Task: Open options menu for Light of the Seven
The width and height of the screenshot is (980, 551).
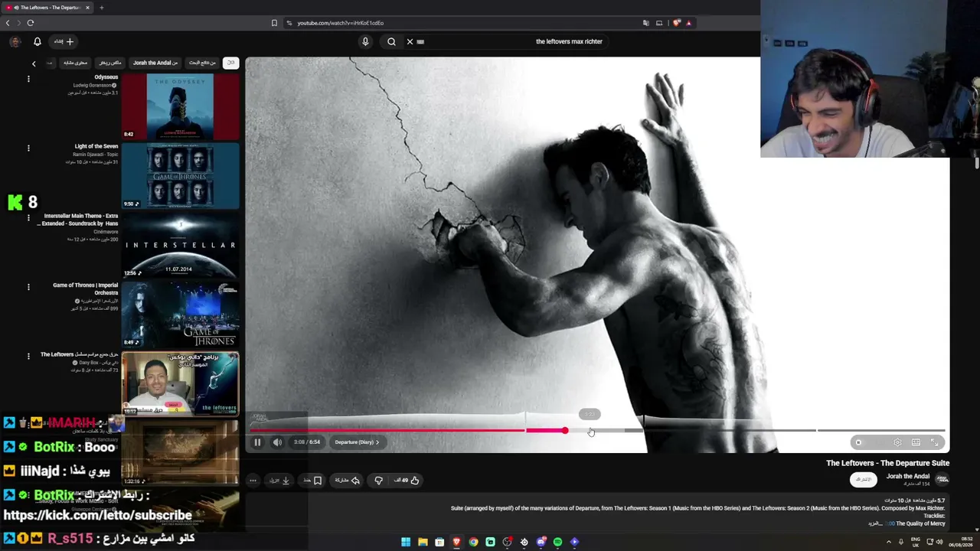Action: [x=28, y=148]
